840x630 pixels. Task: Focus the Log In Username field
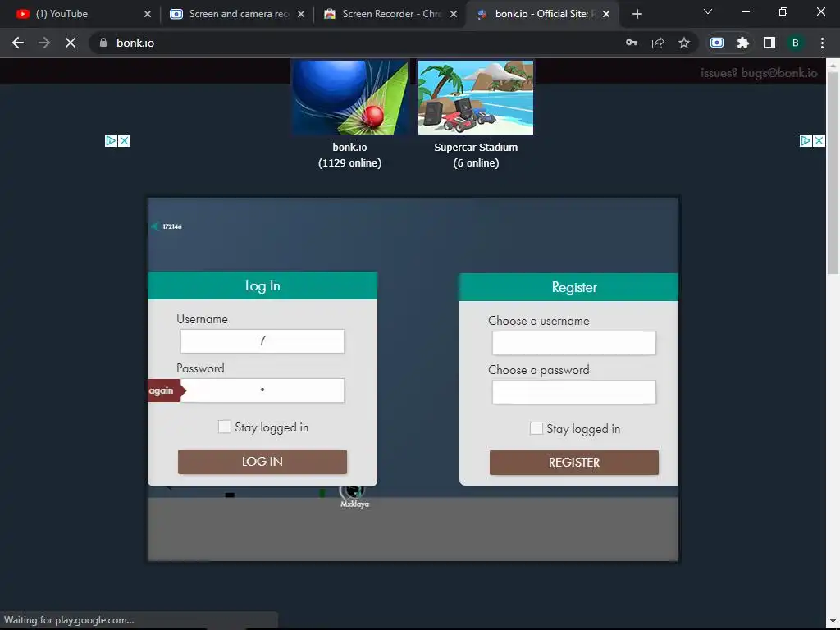click(262, 341)
